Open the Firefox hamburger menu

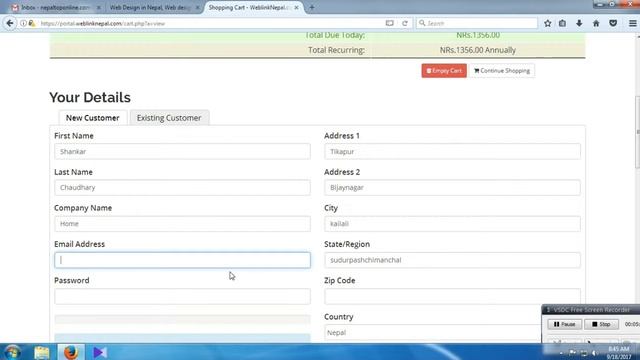coord(632,23)
